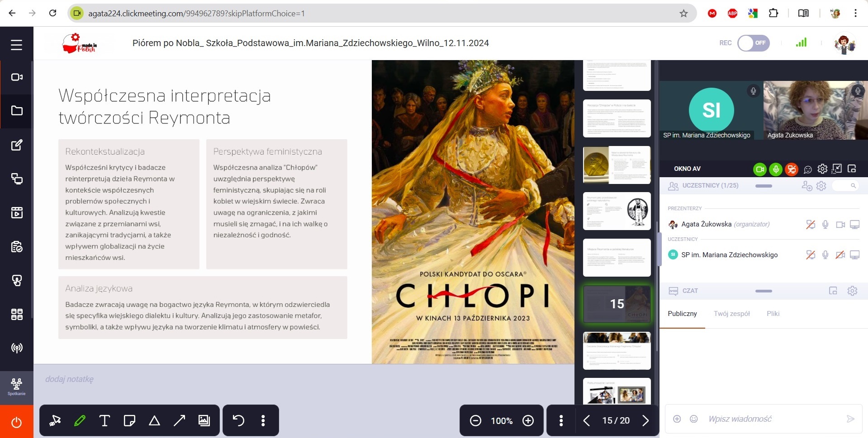
Task: Select the green pen drawing tool
Action: click(x=80, y=421)
